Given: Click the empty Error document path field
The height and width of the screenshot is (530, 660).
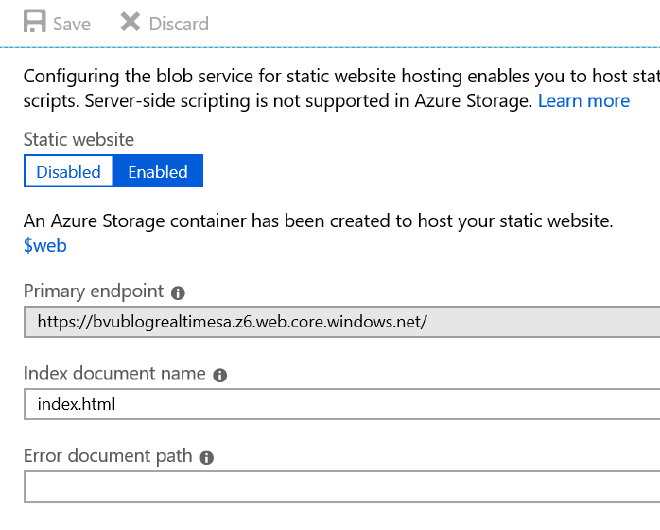Looking at the screenshot, I should [x=340, y=487].
